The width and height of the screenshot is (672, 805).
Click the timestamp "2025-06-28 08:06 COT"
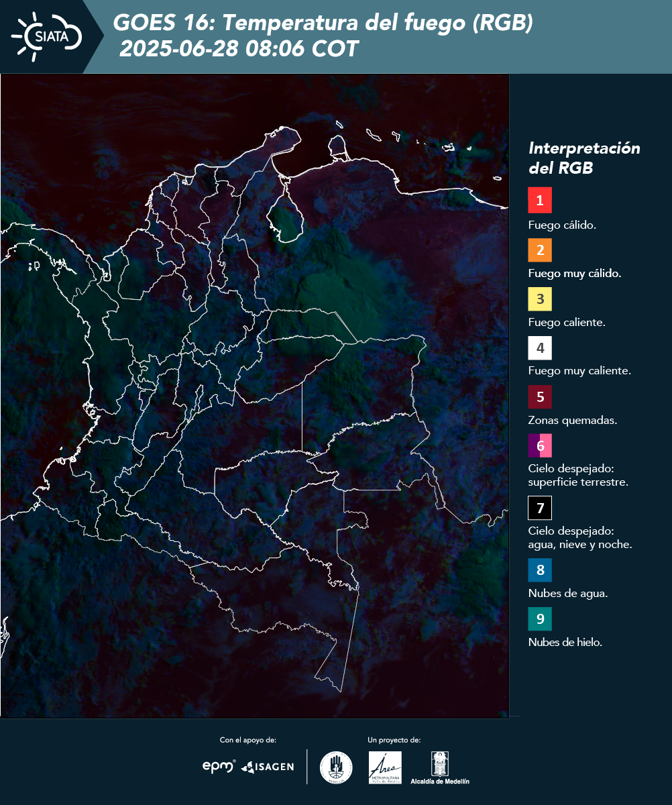pyautogui.click(x=239, y=49)
